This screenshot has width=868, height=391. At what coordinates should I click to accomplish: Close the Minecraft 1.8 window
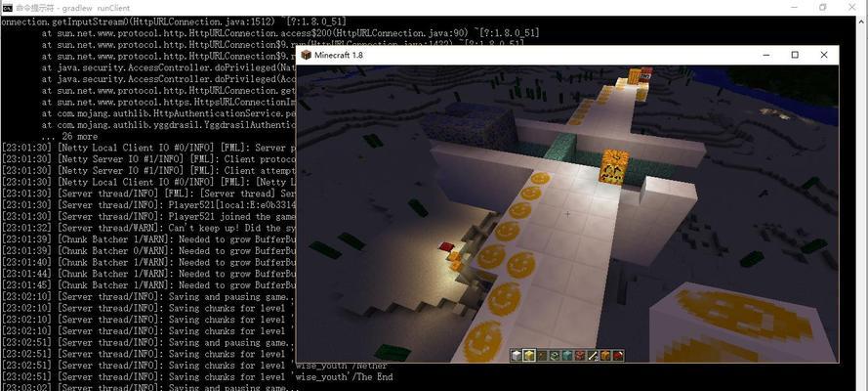pos(824,55)
